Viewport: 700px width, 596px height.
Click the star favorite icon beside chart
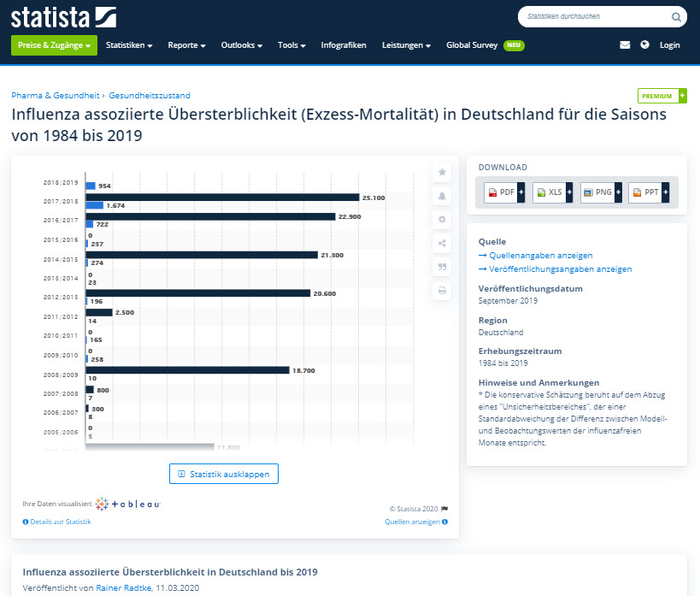[442, 172]
